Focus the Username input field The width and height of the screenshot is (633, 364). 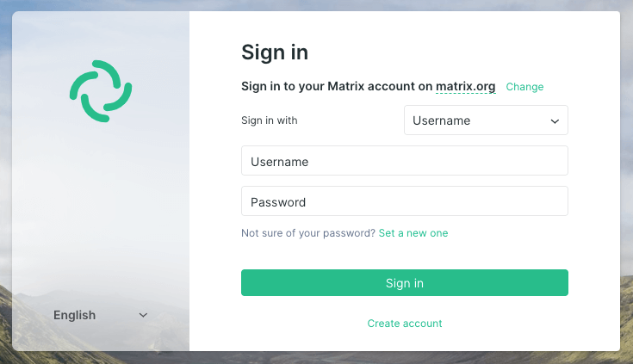tap(404, 161)
